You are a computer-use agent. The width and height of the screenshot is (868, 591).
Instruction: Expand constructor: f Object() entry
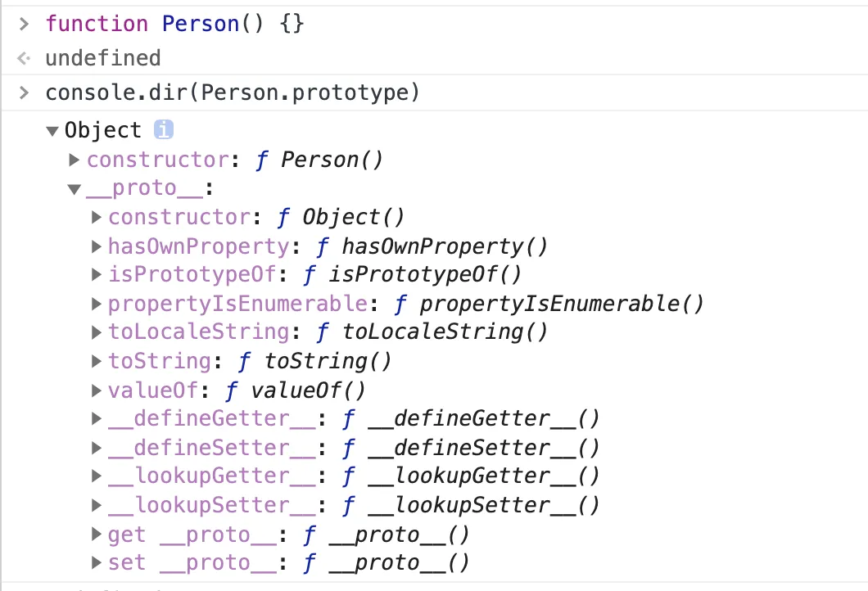pyautogui.click(x=97, y=217)
